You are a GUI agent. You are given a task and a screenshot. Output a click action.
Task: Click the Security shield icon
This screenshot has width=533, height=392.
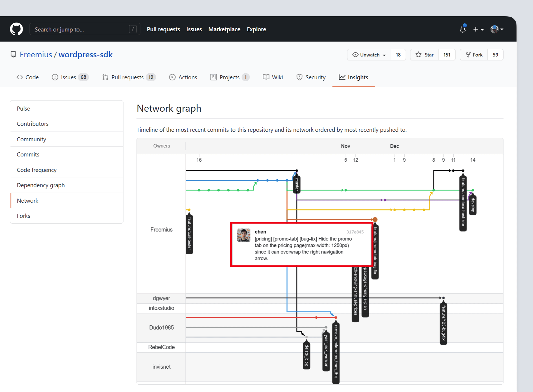click(x=299, y=77)
